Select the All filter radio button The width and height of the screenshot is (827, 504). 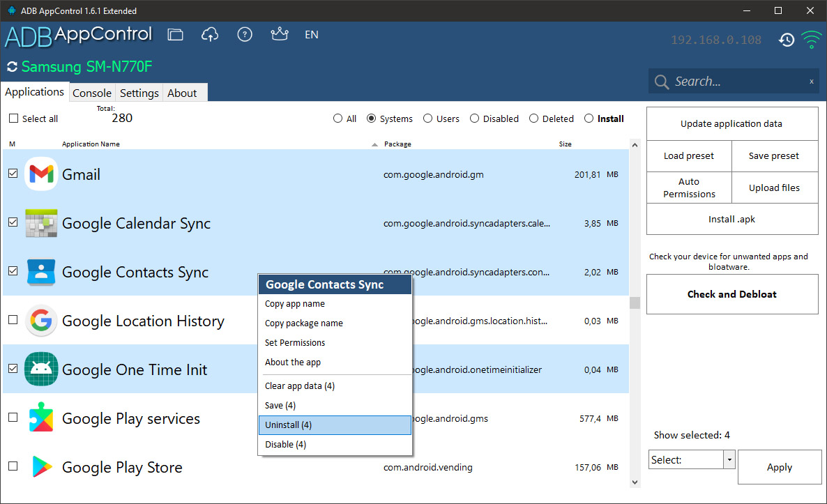coord(337,119)
